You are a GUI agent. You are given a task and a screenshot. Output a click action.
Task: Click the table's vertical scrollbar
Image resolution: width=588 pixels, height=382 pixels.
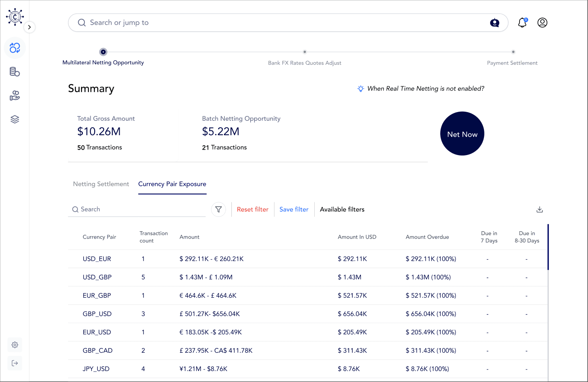tap(548, 247)
